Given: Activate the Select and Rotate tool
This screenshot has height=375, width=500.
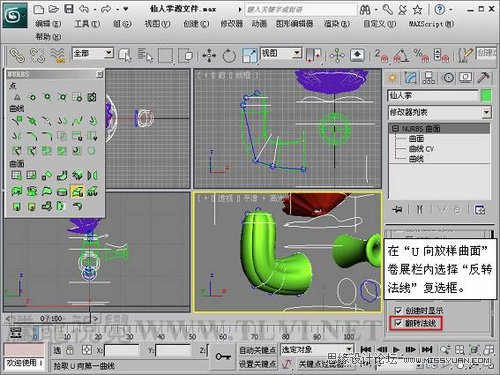Looking at the screenshot, I should [x=229, y=55].
